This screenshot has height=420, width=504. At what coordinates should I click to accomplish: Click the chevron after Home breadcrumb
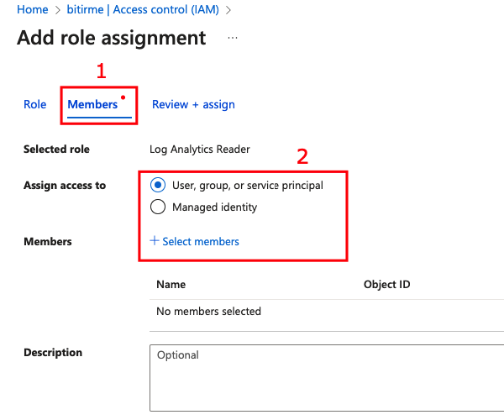click(x=57, y=10)
